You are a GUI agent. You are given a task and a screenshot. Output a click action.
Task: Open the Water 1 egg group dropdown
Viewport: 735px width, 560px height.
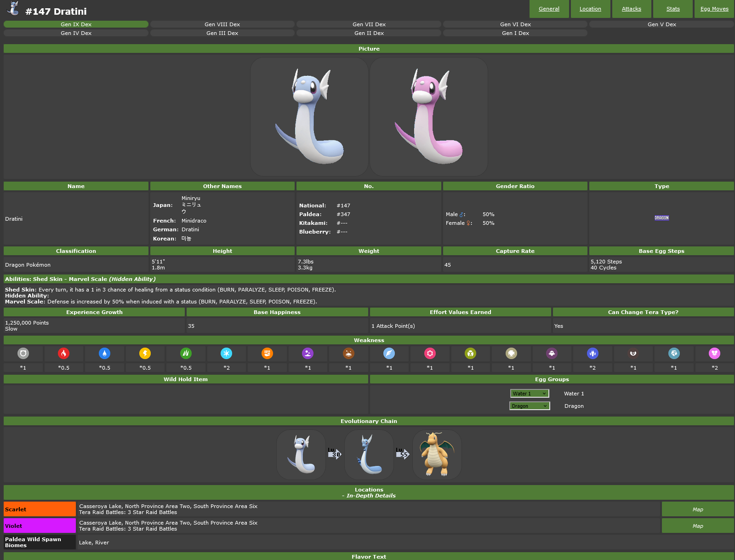[x=530, y=394]
